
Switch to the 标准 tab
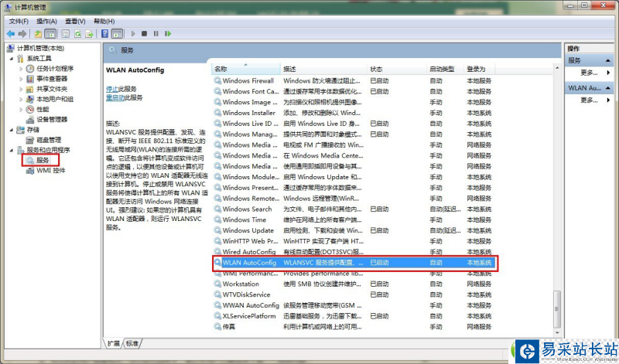[132, 343]
